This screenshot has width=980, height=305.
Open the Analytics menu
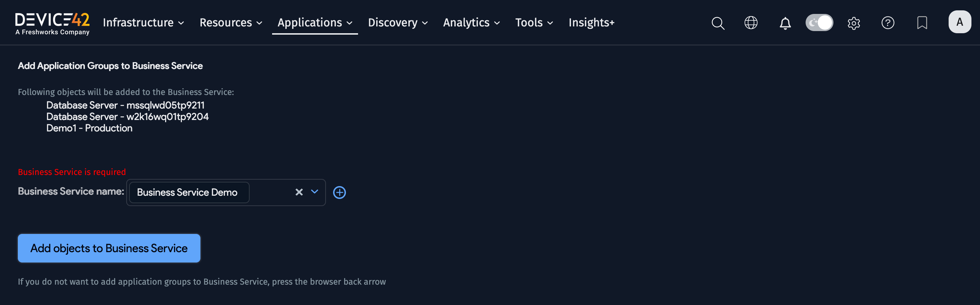pyautogui.click(x=471, y=23)
